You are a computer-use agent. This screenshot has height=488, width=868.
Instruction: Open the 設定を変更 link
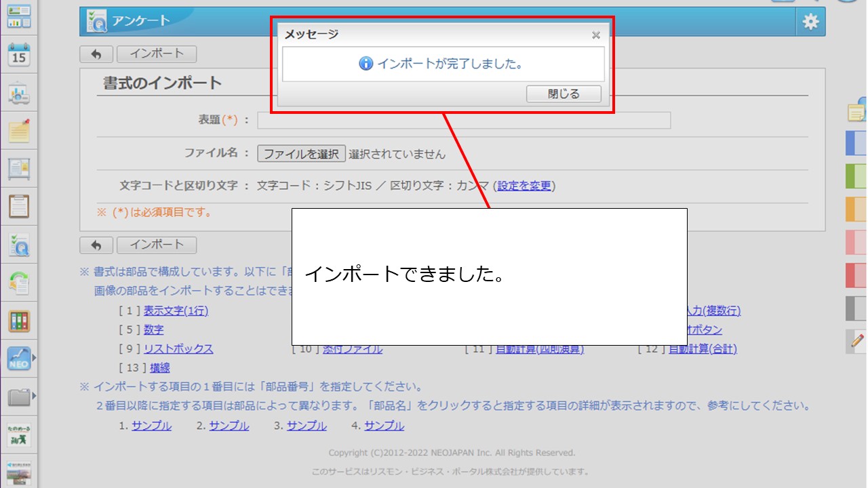(x=524, y=186)
